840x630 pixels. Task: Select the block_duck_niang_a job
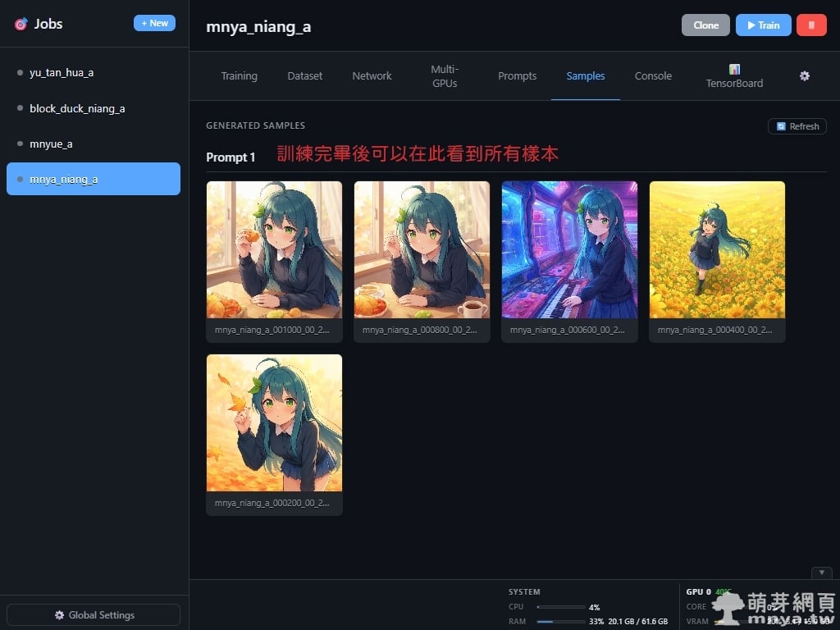(x=77, y=108)
